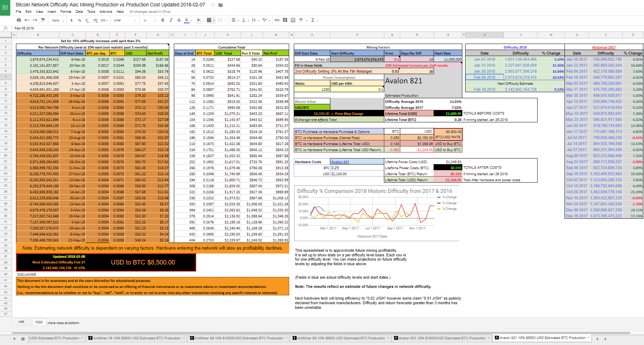Open more number formats dropdown
Image resolution: width=644 pixels, height=345 pixels.
[104, 21]
